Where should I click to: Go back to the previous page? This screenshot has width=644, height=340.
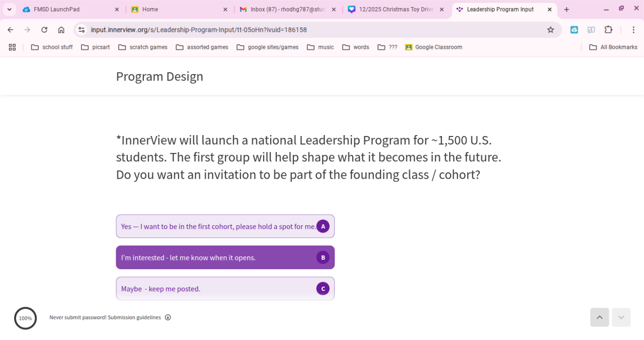pyautogui.click(x=11, y=30)
